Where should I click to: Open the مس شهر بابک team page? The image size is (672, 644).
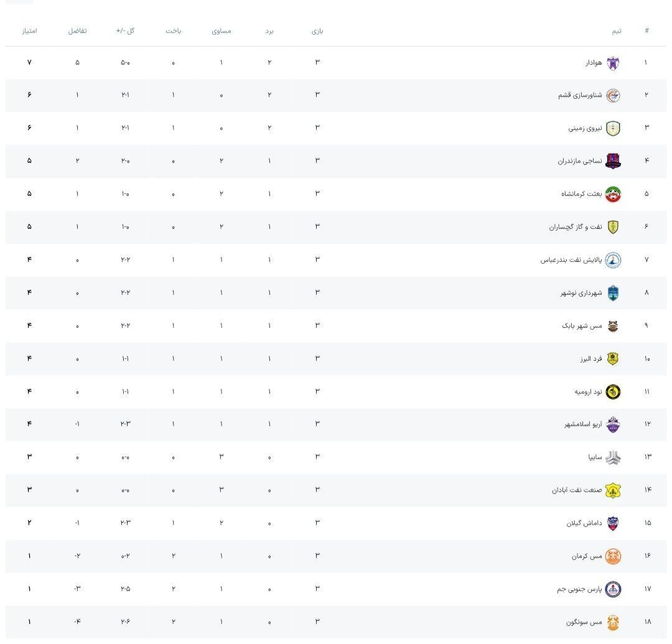582,326
